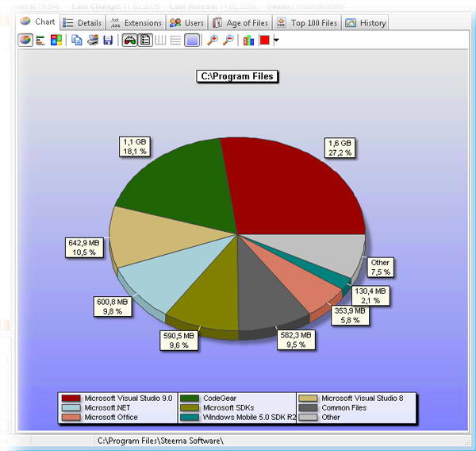This screenshot has width=476, height=451.
Task: Select the Chart tab
Action: coord(37,22)
